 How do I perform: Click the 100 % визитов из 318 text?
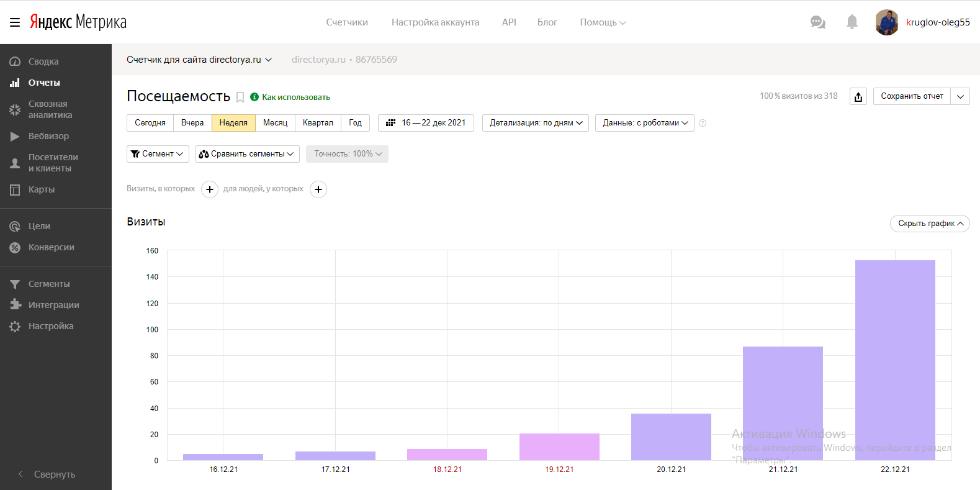pos(799,96)
